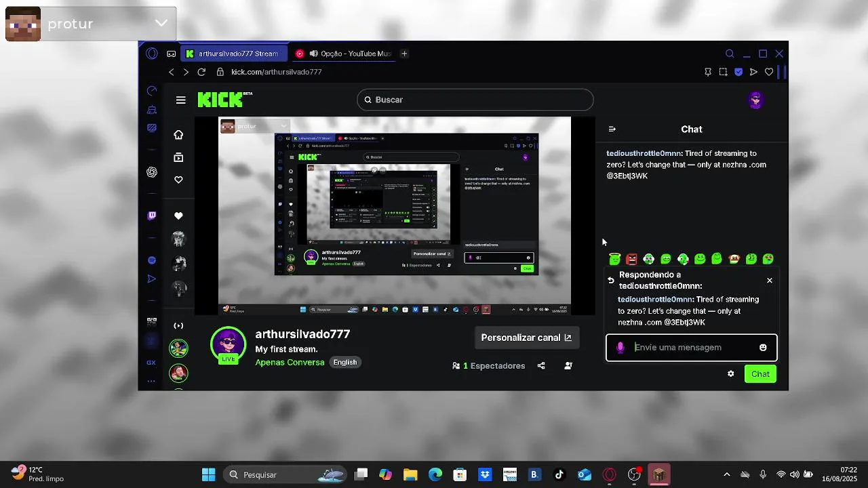The image size is (868, 488).
Task: Click the English language tag
Action: pyautogui.click(x=344, y=363)
